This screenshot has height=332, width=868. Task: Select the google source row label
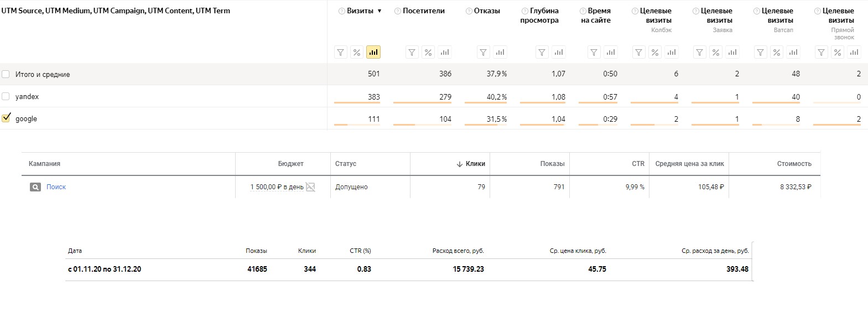26,118
